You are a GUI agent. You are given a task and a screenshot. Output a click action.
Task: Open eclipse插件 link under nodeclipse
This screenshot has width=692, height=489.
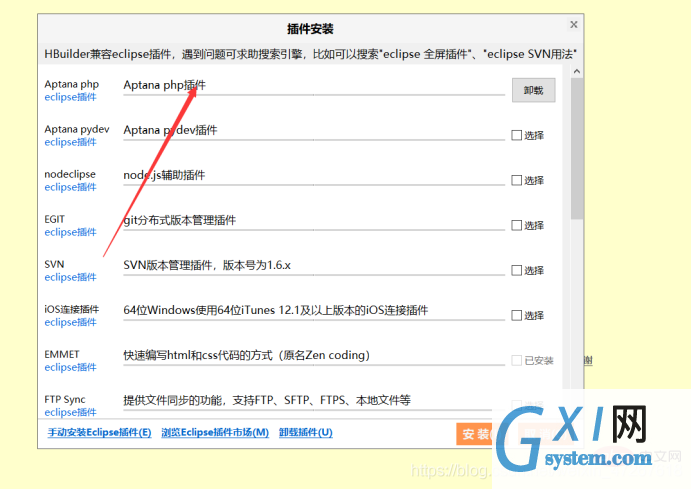point(70,187)
